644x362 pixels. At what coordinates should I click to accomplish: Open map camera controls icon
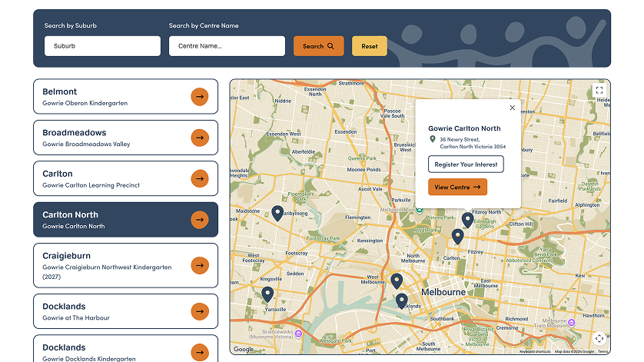coord(599,338)
